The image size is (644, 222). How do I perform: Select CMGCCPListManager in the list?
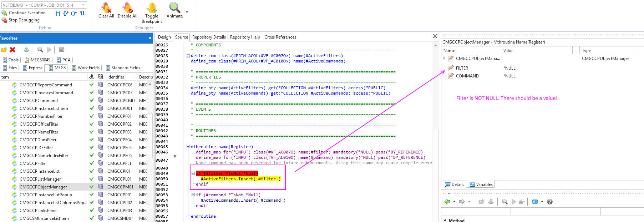tap(40, 179)
